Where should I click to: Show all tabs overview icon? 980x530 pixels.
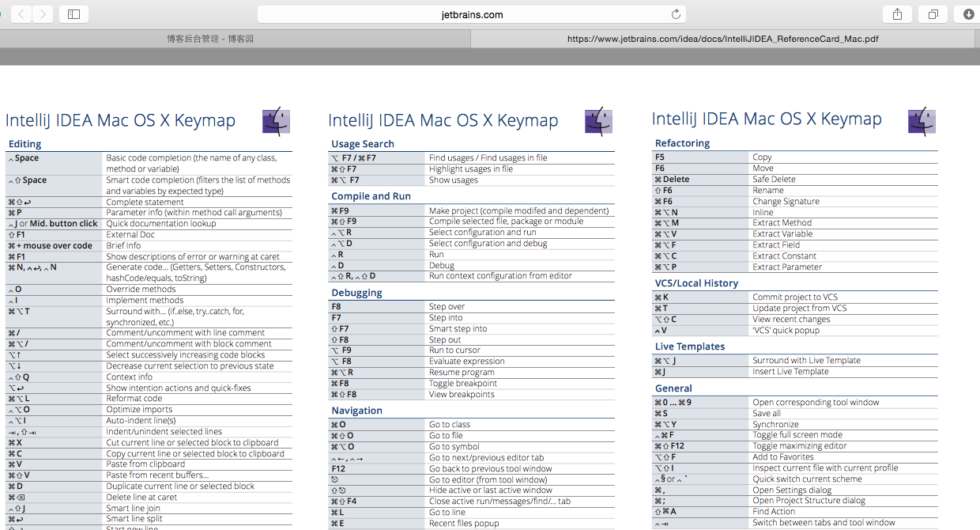click(x=933, y=13)
